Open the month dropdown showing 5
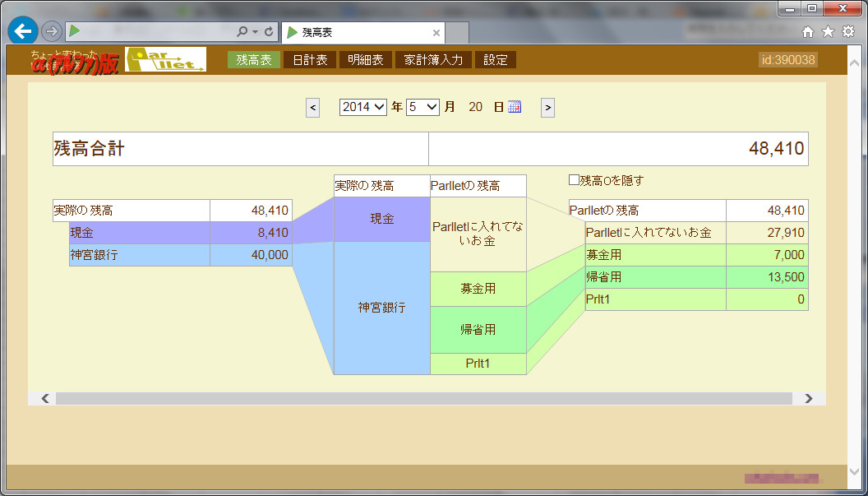 422,106
